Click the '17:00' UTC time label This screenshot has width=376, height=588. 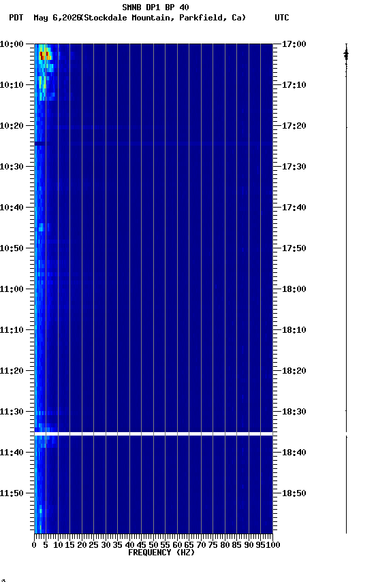(294, 44)
